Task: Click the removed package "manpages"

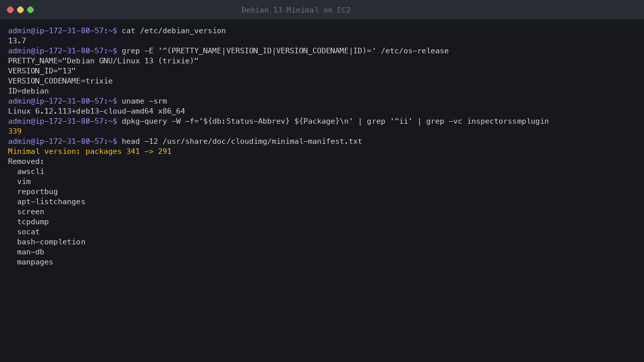Action: [35, 262]
